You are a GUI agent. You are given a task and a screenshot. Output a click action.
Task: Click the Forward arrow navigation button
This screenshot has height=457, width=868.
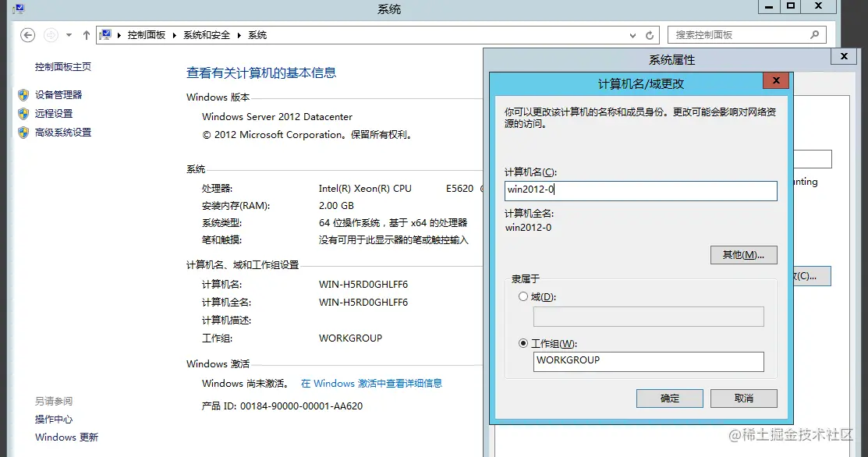tap(51, 35)
